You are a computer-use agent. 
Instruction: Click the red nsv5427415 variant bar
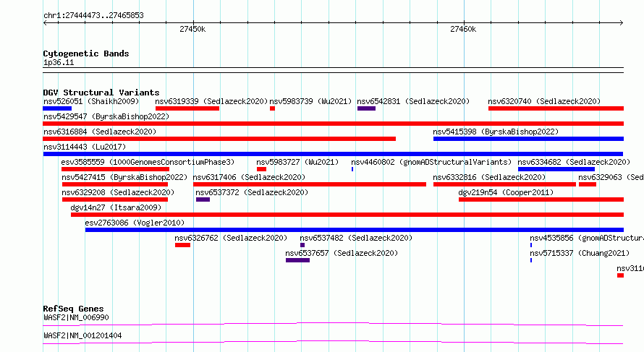[115, 184]
